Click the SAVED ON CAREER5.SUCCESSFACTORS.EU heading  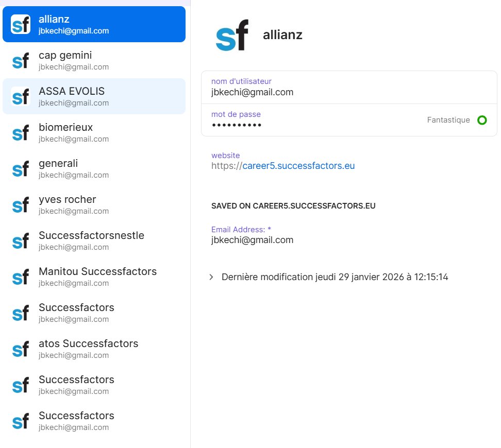point(293,206)
